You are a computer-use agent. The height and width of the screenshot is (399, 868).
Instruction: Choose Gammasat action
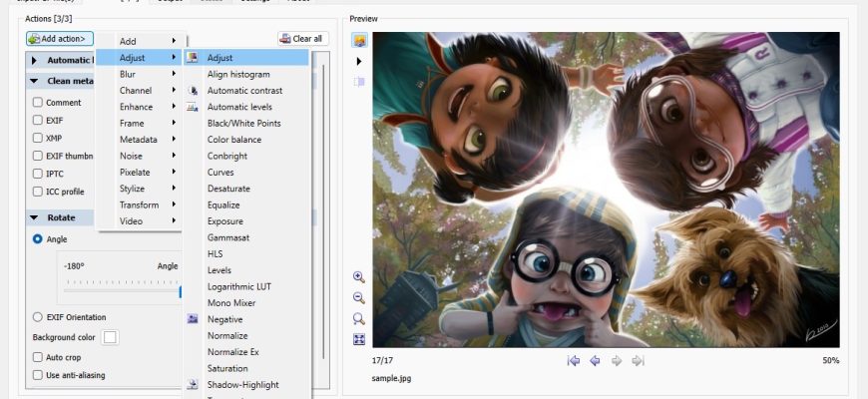click(246, 237)
